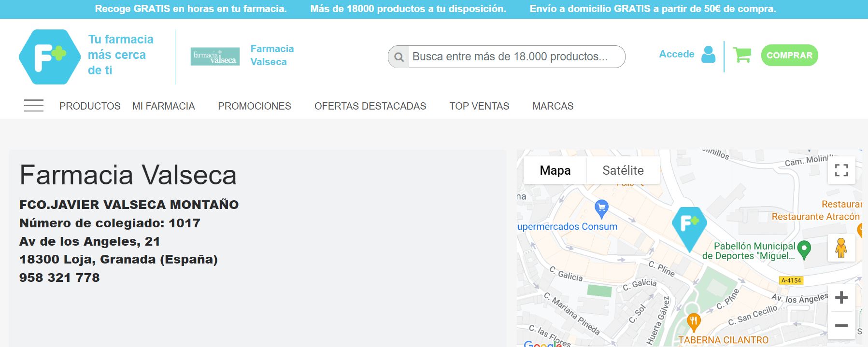Zoom out on the map
The image size is (868, 347).
pos(841,325)
